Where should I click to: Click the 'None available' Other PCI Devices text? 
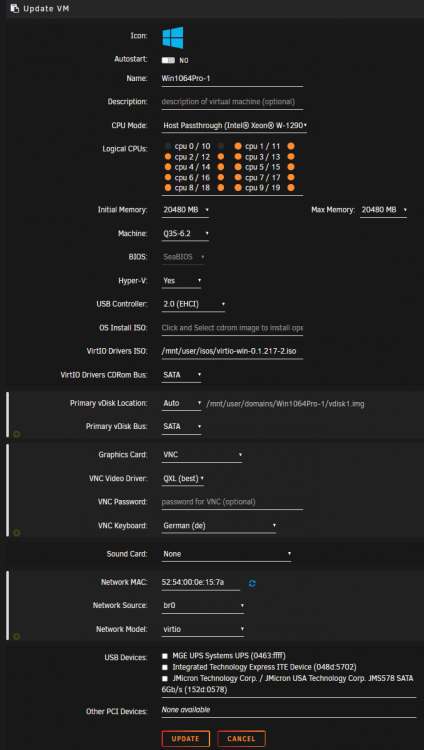(186, 710)
